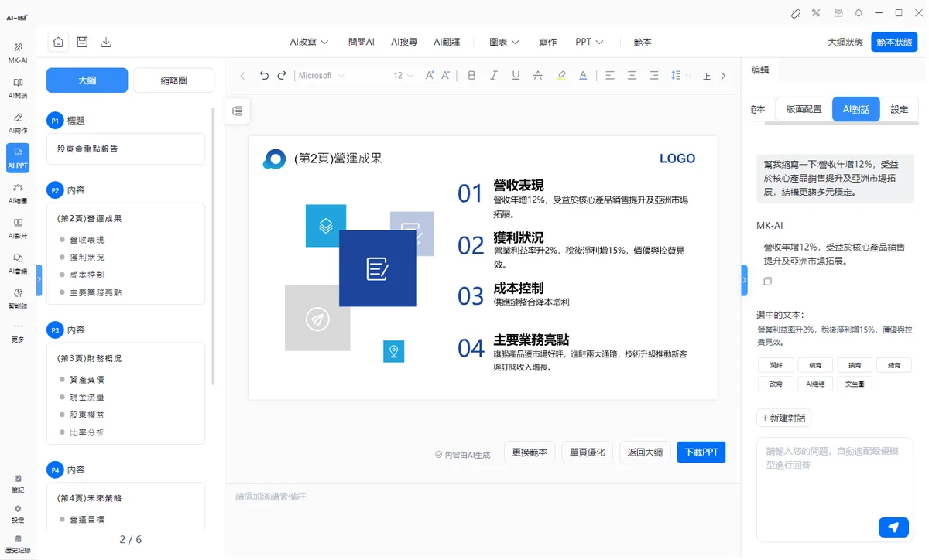
Task: Switch to 範本狀態 mode
Action: (x=894, y=43)
